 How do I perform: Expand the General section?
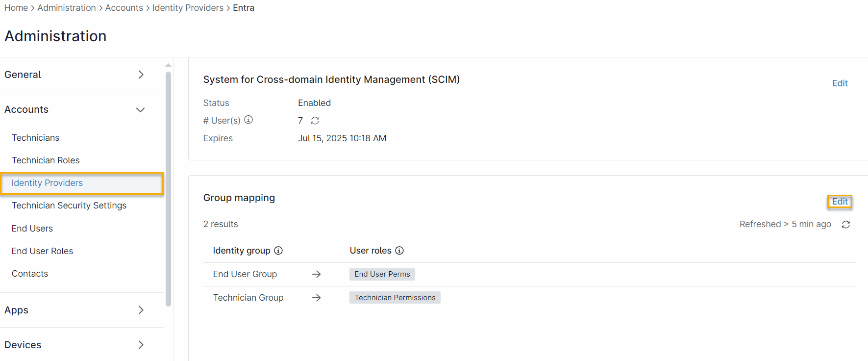pos(141,75)
